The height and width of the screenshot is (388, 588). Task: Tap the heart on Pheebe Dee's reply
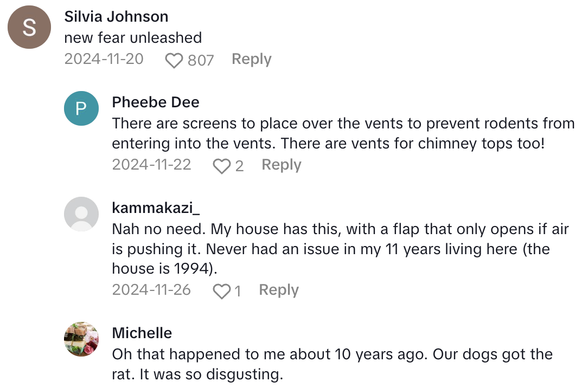coord(221,166)
